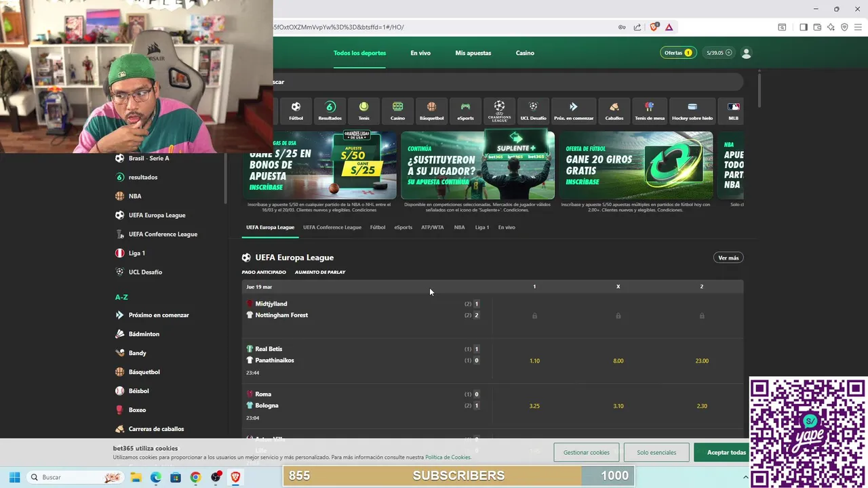
Task: Select Real Betis draw odds 8.00
Action: (618, 361)
